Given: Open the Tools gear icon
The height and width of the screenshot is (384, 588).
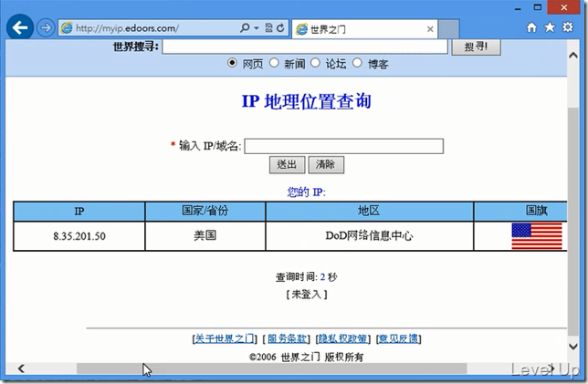Looking at the screenshot, I should [568, 27].
